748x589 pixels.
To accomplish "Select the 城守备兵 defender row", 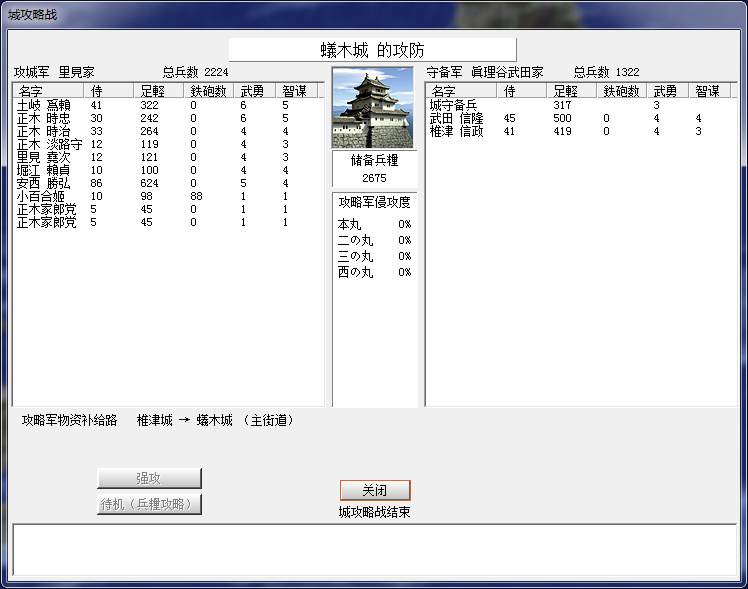I will (x=581, y=105).
